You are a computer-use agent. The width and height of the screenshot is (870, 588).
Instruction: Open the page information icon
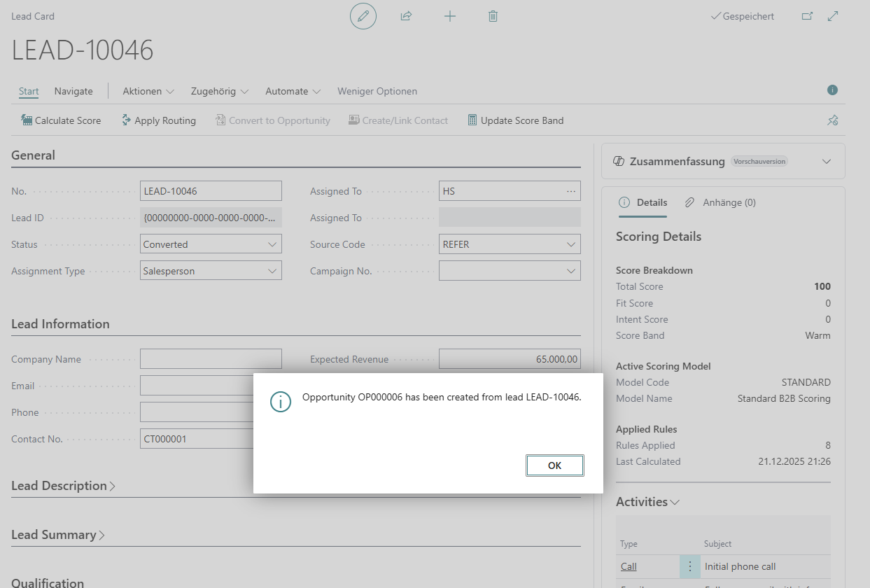coord(832,90)
